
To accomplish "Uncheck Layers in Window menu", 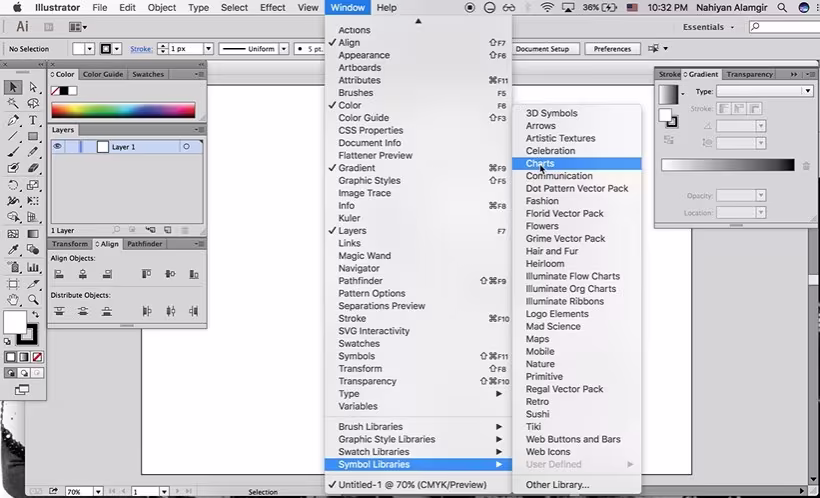I will [418, 231].
